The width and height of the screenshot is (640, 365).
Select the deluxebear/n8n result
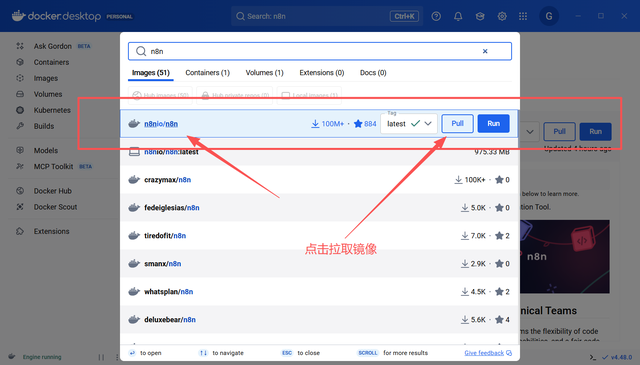tap(319, 320)
